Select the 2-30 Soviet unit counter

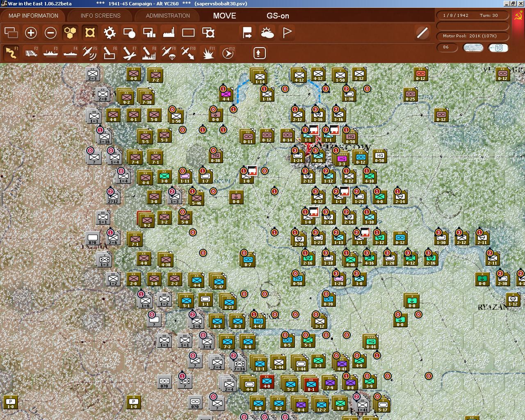[502, 279]
